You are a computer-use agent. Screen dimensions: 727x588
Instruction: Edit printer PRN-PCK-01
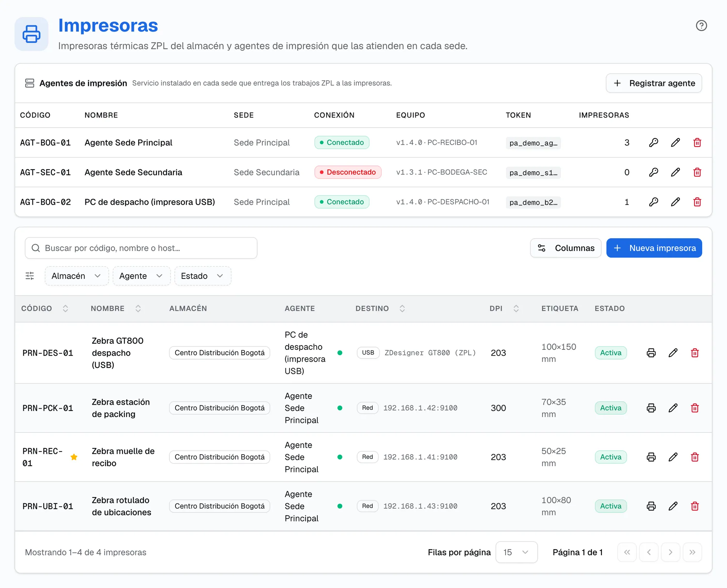tap(673, 408)
